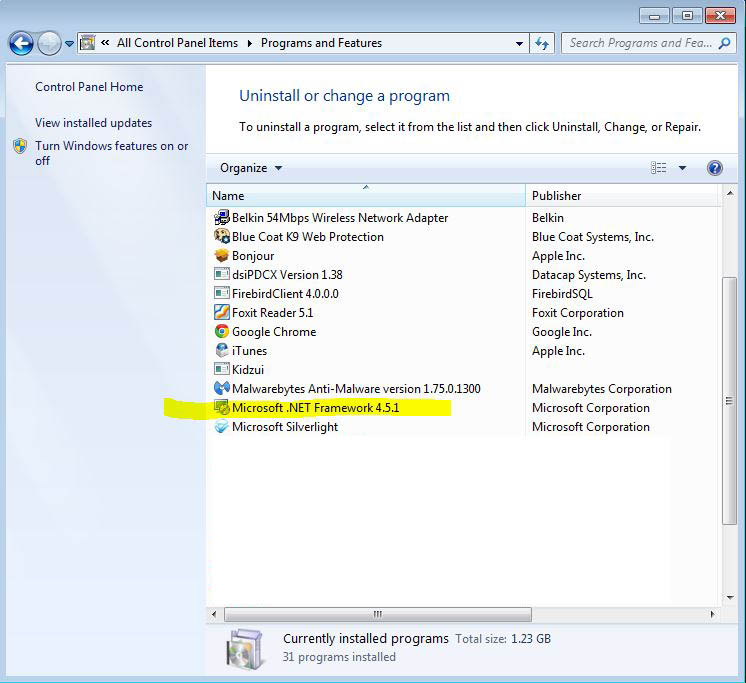This screenshot has width=746, height=683.
Task: Select Belkin 54Mbps Wireless Network Adapter row
Action: 340,218
